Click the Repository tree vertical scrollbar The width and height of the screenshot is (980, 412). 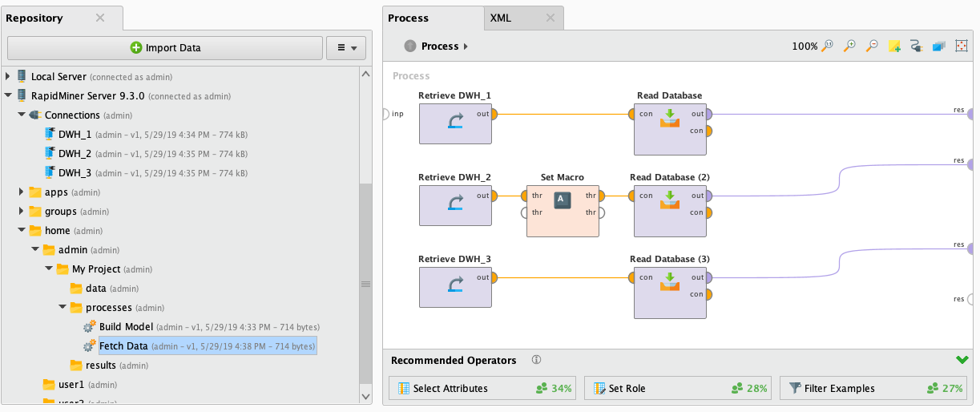click(366, 285)
